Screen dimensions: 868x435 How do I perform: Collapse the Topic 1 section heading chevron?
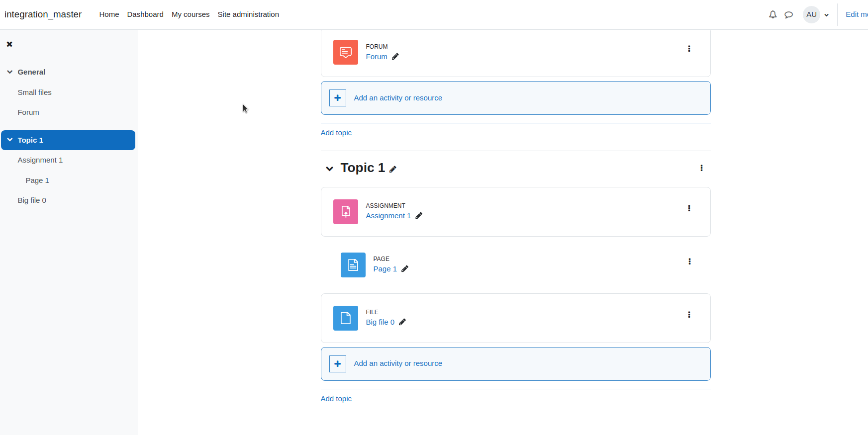[x=329, y=169]
